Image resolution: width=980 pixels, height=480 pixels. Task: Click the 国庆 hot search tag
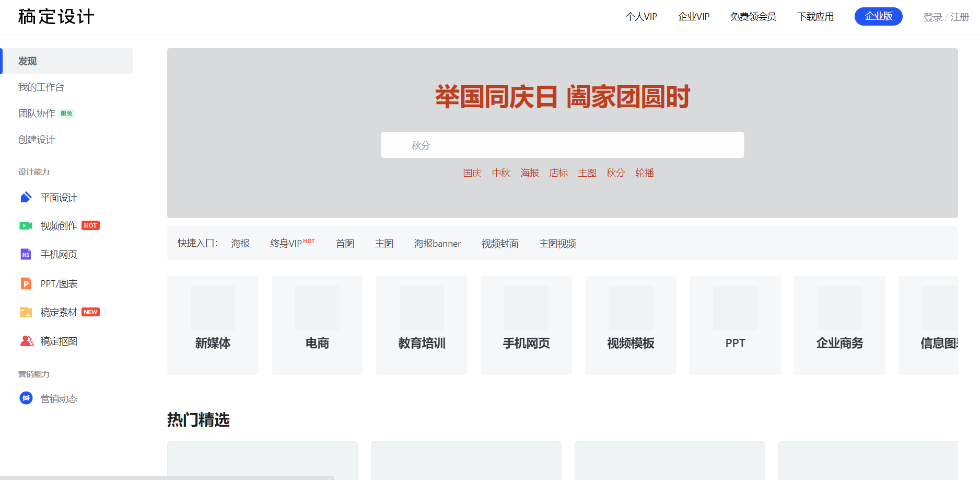[x=472, y=173]
